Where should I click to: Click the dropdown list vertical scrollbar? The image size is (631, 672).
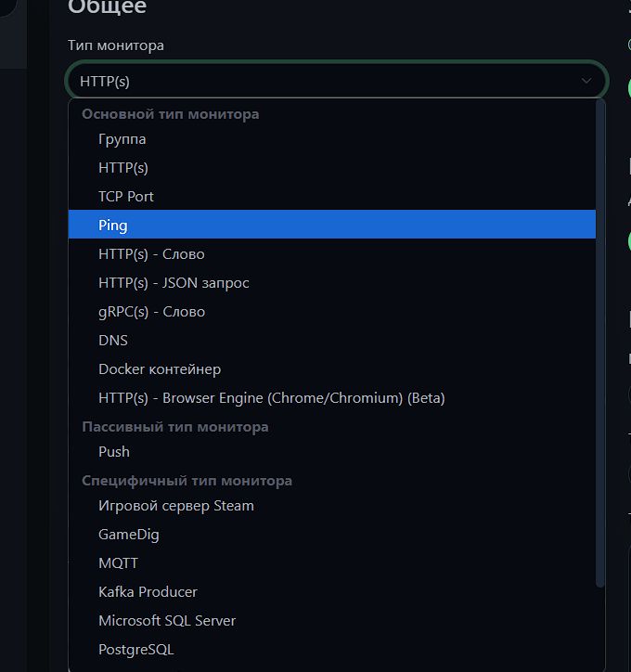pyautogui.click(x=600, y=342)
